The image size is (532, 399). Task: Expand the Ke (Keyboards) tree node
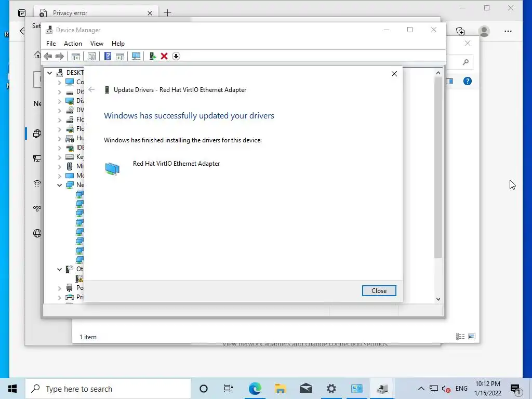59,157
